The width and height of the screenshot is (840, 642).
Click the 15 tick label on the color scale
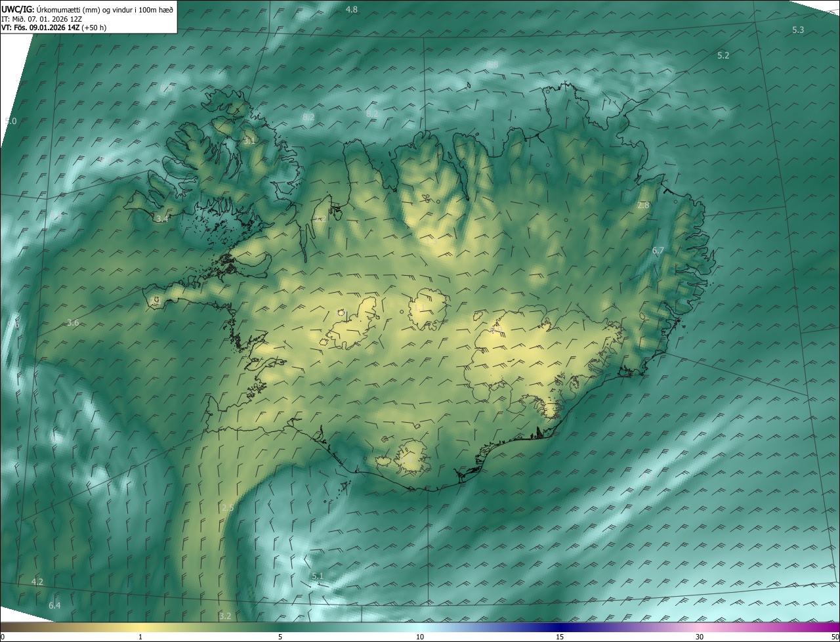tap(560, 637)
